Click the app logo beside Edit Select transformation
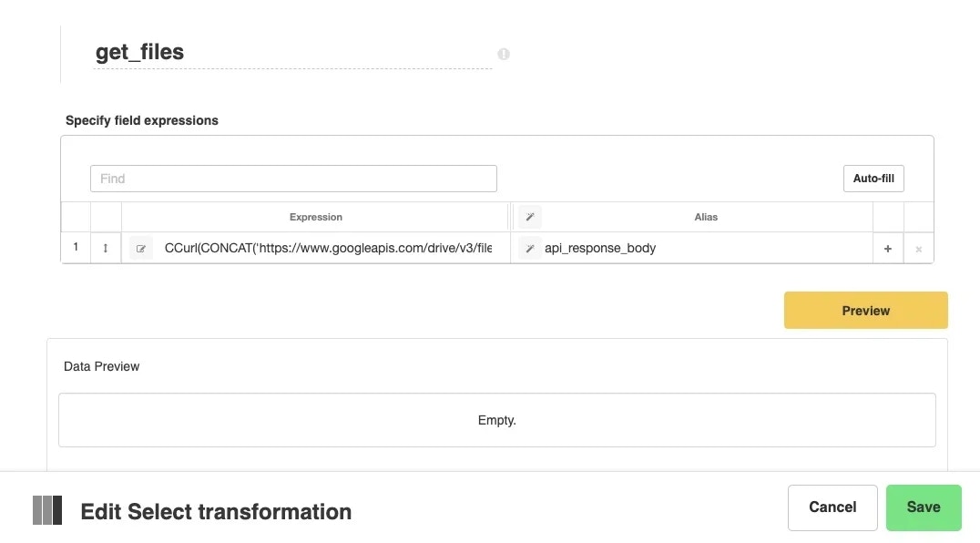 tap(46, 511)
